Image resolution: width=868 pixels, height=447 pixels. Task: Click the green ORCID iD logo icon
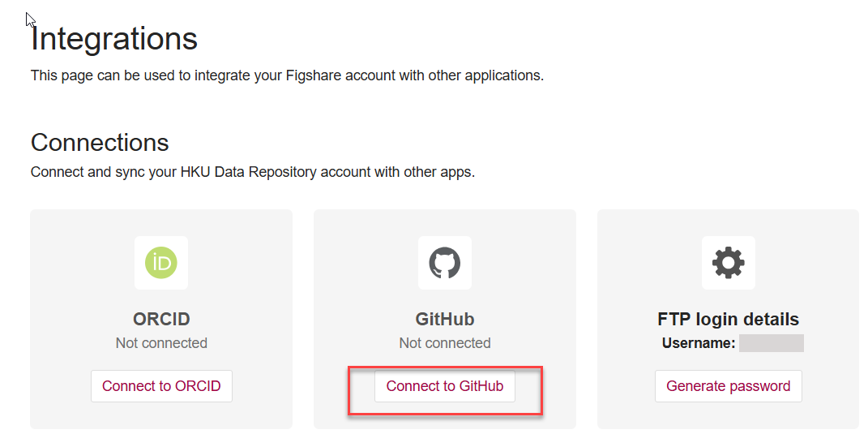[x=161, y=263]
